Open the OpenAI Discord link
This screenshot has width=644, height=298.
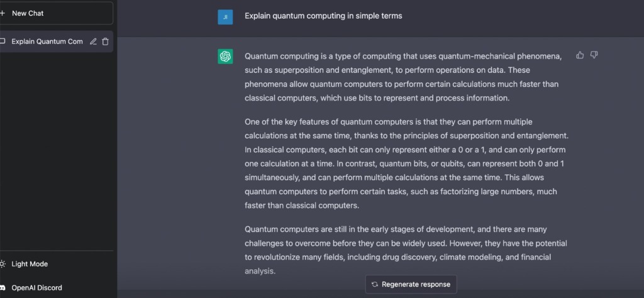click(56, 288)
